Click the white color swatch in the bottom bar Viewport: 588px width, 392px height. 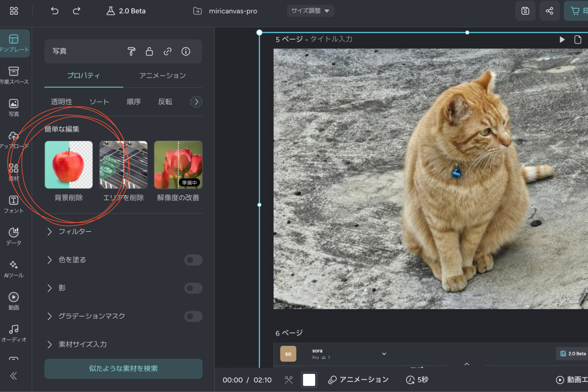tap(309, 379)
